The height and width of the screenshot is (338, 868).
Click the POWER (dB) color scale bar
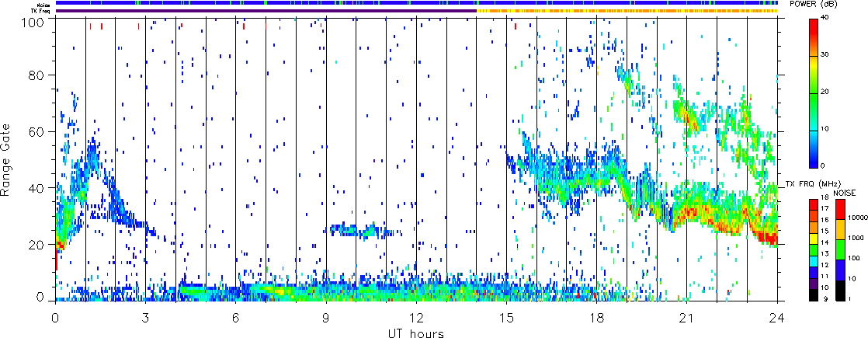pos(814,93)
